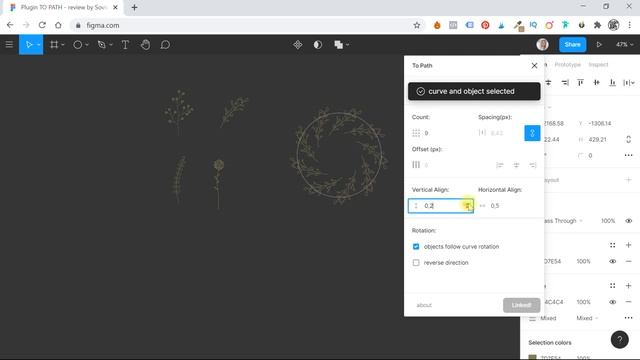Viewport: 640px width, 360px height.
Task: Open the shape tools dropdown arrow
Action: pyautogui.click(x=87, y=45)
